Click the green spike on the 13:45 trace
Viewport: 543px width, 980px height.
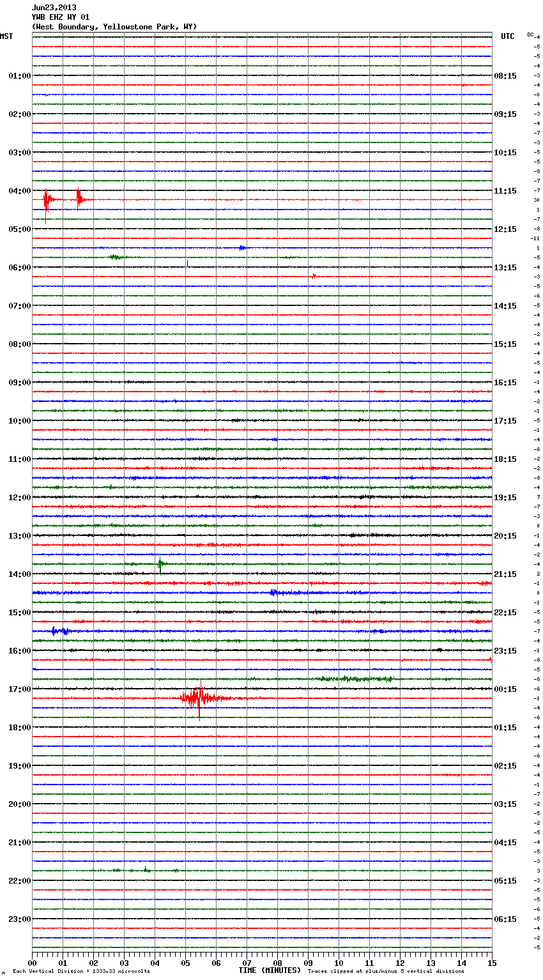160,564
